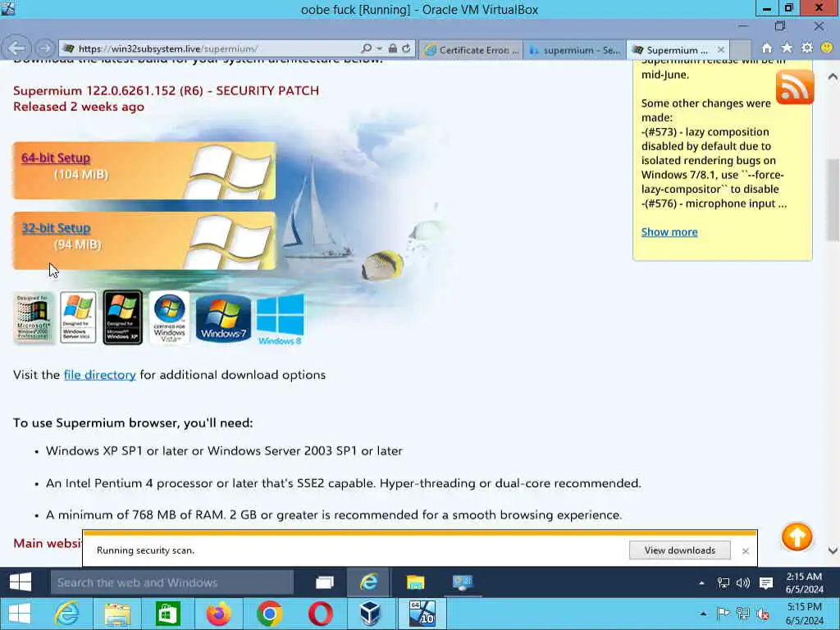This screenshot has width=840, height=630.
Task: Click the host network tray icon
Action: (x=743, y=614)
